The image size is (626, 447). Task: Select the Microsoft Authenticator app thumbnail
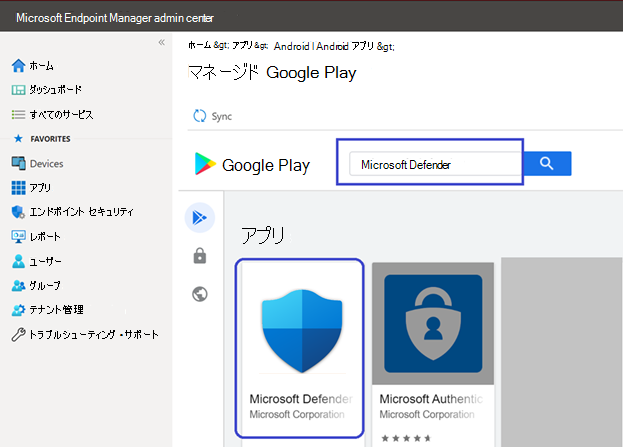[x=433, y=324]
